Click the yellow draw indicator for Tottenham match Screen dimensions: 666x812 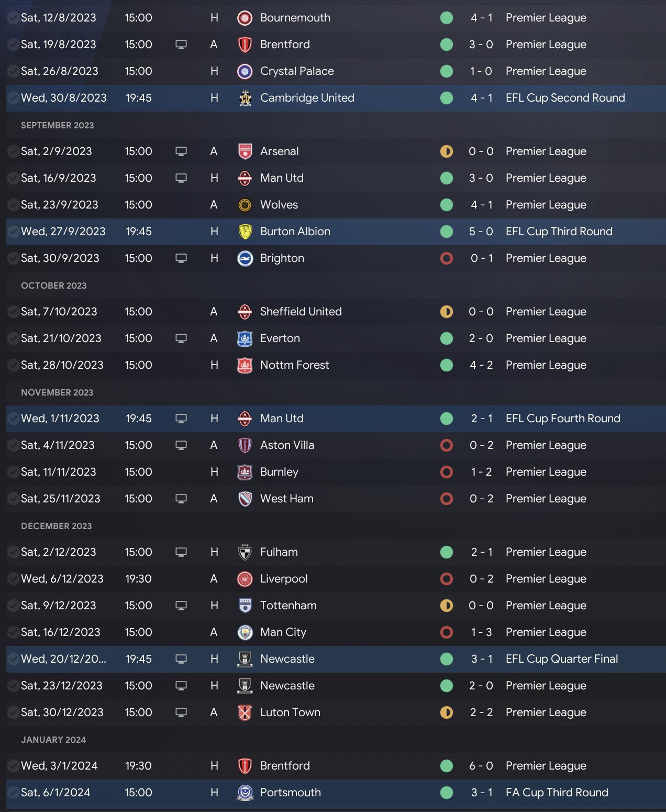point(447,606)
